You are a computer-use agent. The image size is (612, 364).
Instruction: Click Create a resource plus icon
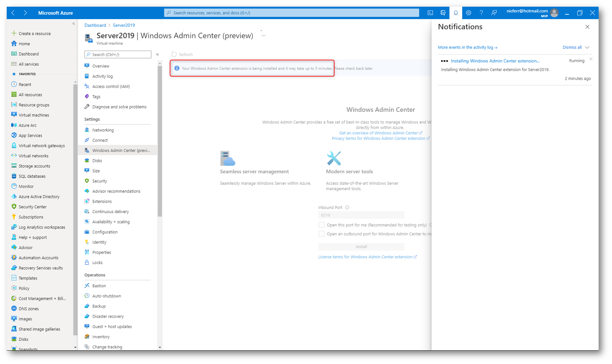click(14, 33)
